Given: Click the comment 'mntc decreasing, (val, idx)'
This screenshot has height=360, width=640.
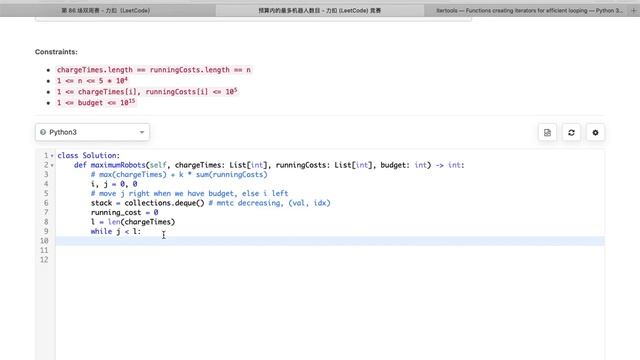Looking at the screenshot, I should tap(269, 203).
